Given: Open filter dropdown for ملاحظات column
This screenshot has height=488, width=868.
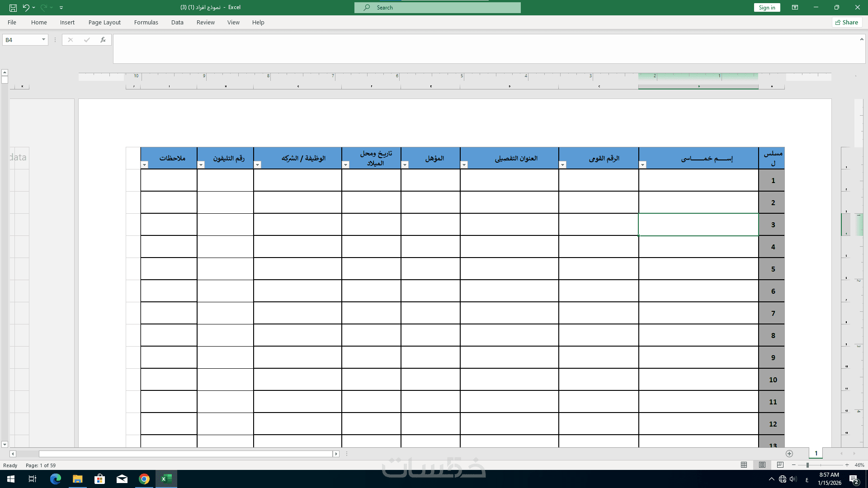Looking at the screenshot, I should point(145,165).
